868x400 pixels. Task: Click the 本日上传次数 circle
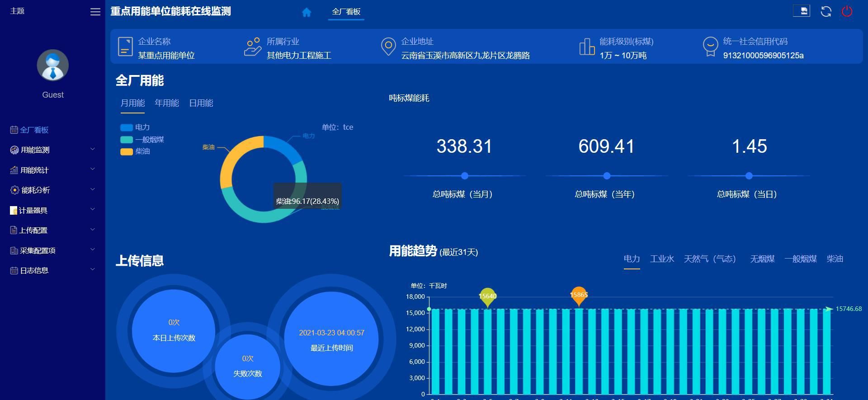pos(174,331)
